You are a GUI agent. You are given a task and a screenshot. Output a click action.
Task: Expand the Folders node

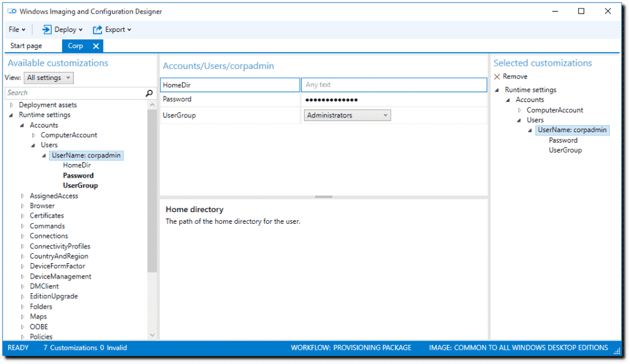pyautogui.click(x=23, y=307)
